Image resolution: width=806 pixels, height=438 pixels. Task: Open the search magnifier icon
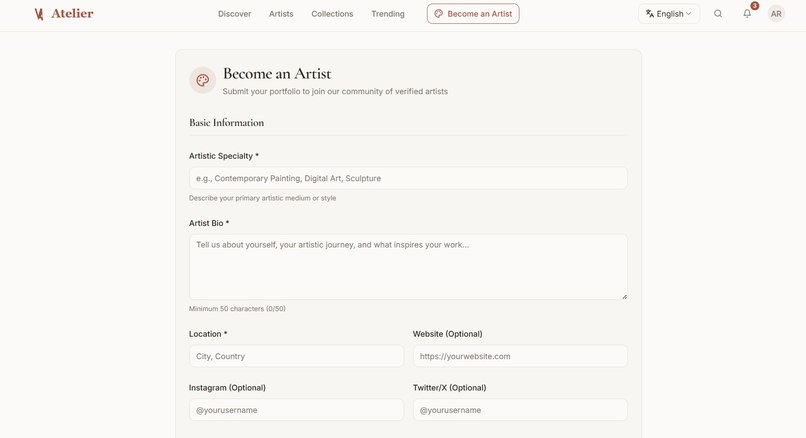[x=718, y=14]
